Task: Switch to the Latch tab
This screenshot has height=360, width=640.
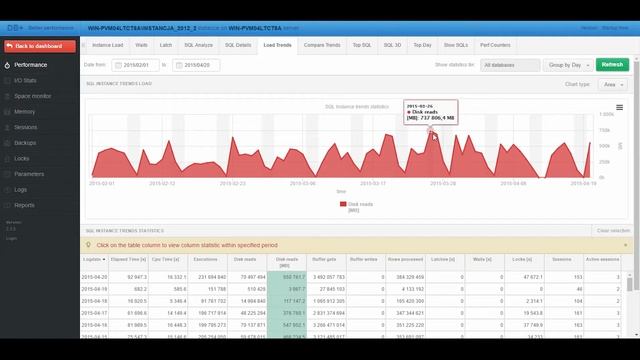Action: (x=166, y=45)
